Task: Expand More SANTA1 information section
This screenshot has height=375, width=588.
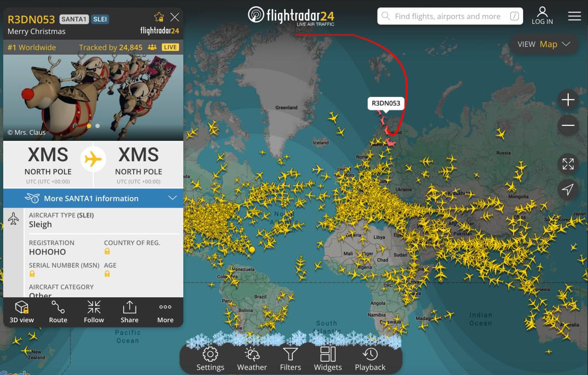Action: click(x=93, y=198)
